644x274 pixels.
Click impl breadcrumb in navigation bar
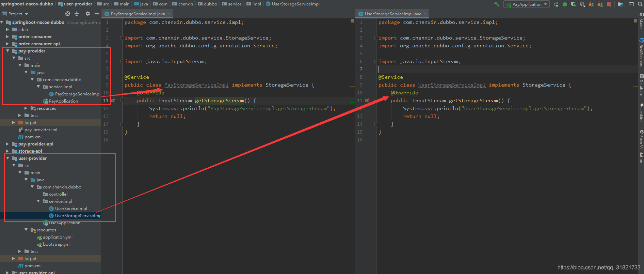tap(254, 4)
